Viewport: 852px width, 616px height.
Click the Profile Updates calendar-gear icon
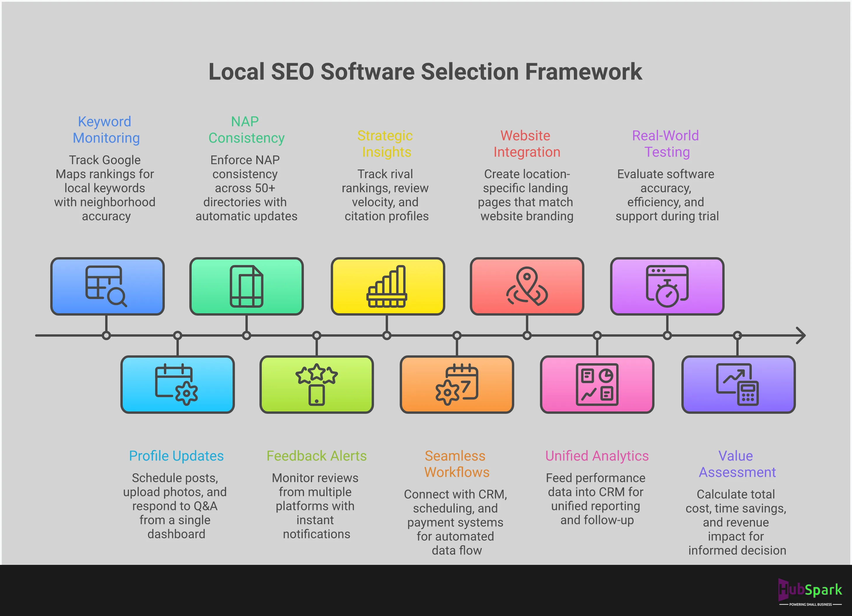tap(177, 384)
